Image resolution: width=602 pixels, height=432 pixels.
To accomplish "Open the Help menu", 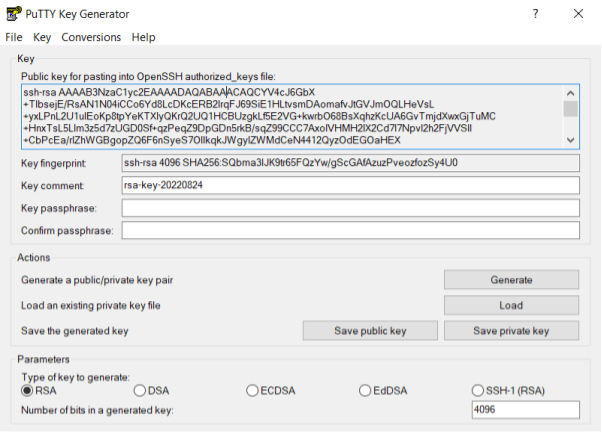I will pos(144,37).
